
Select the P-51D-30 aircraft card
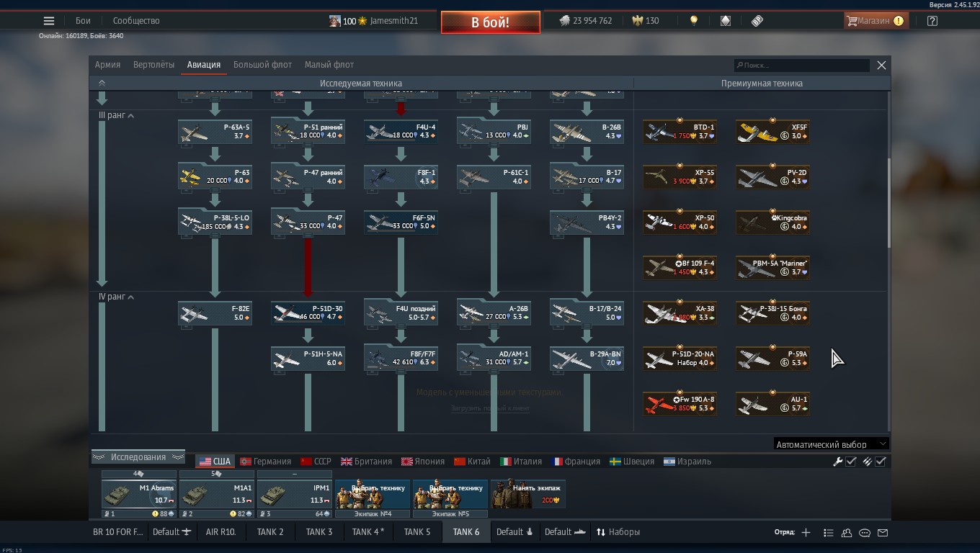(x=308, y=313)
